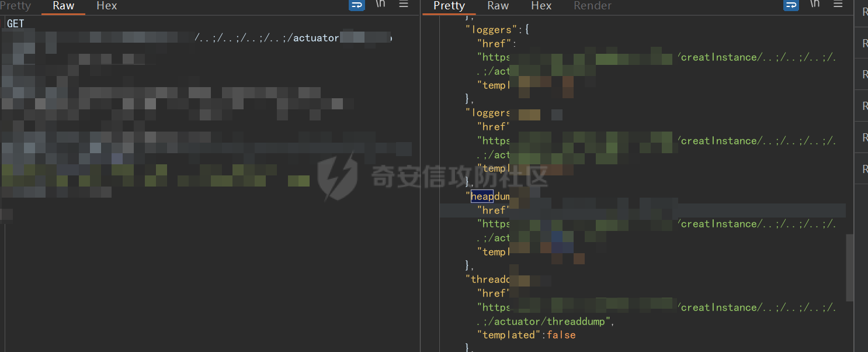Open the request pane hamburger menu

point(404,5)
